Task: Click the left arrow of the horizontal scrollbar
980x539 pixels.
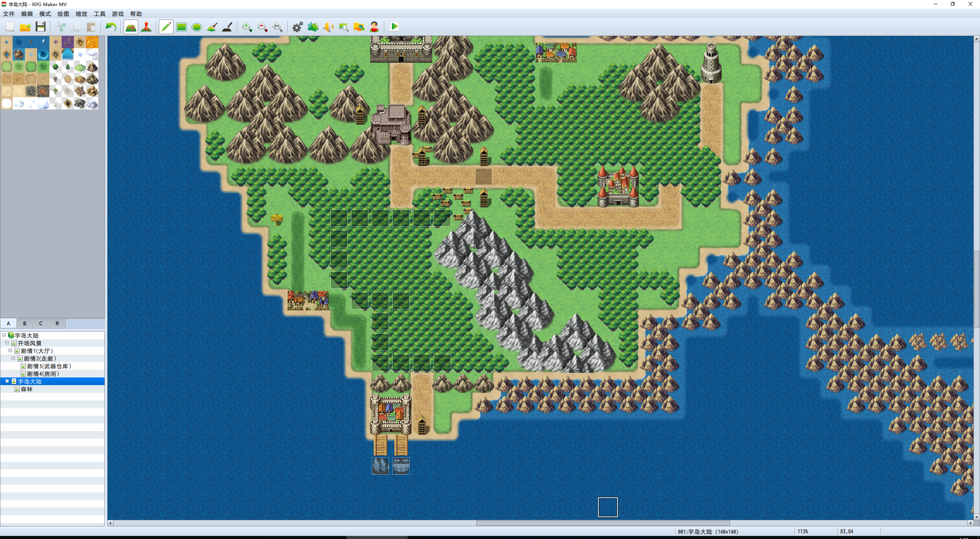Action: click(111, 523)
